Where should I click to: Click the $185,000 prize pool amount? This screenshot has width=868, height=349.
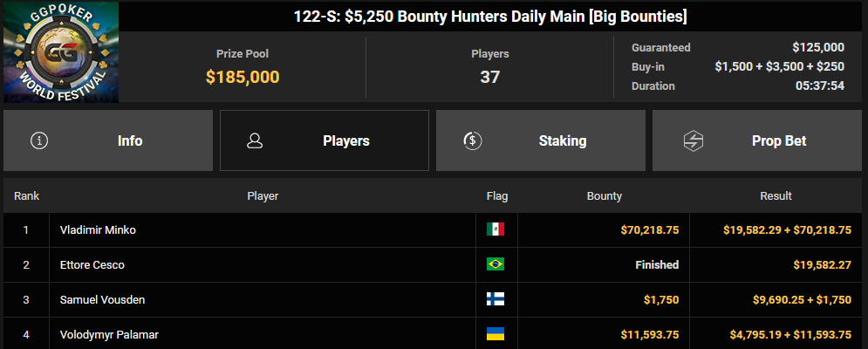[x=243, y=77]
